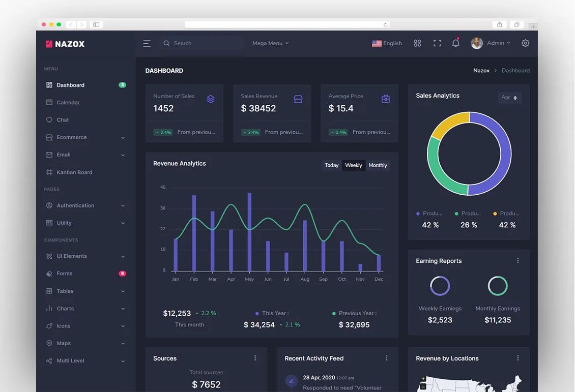The image size is (575, 392).
Task: Click the Average Price briefcase icon
Action: pos(385,99)
